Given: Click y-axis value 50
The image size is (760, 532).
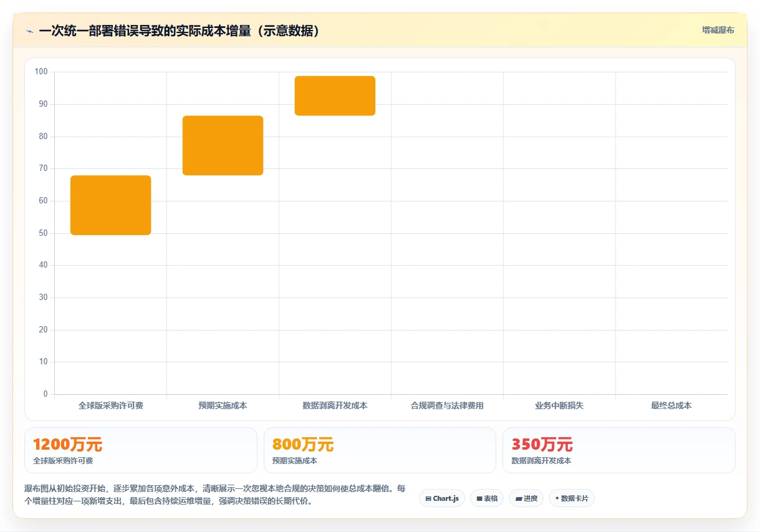Looking at the screenshot, I should click(x=43, y=233).
